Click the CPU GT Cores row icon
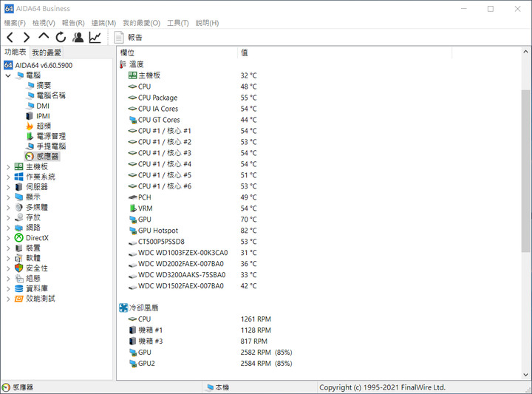Viewport: 532px width, 394px height. [x=132, y=120]
